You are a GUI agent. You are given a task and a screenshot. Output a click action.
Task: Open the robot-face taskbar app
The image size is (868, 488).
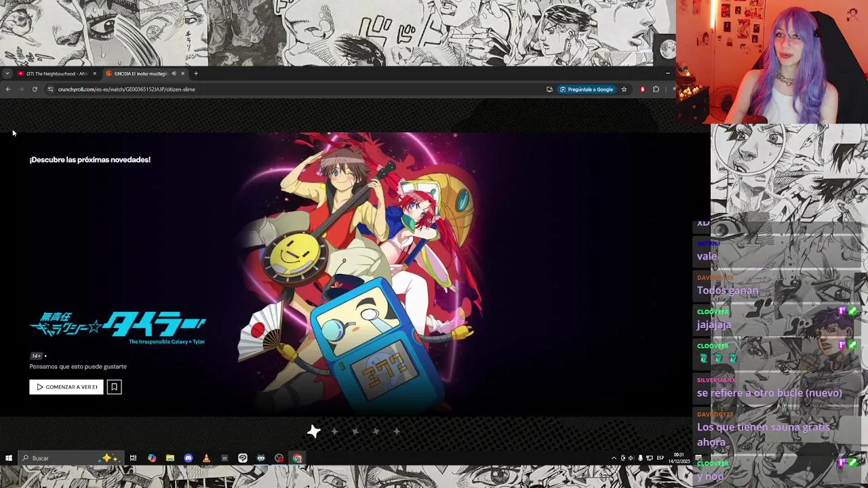click(261, 458)
